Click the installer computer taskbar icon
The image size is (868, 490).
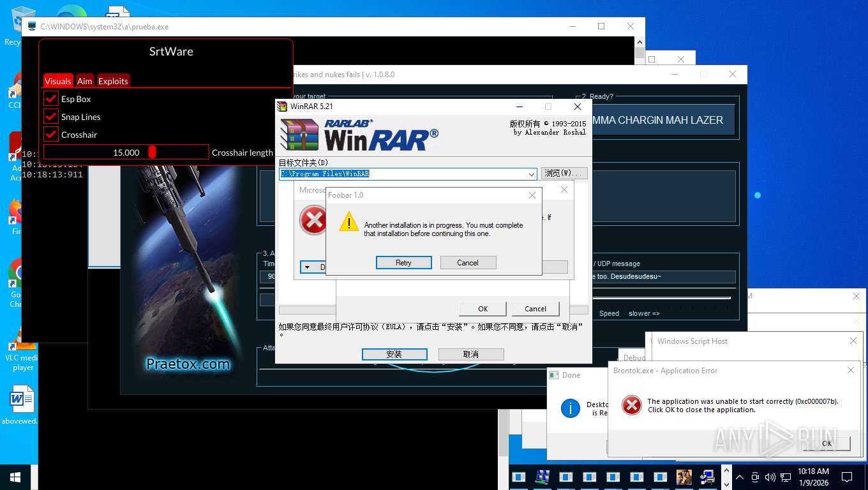(707, 477)
